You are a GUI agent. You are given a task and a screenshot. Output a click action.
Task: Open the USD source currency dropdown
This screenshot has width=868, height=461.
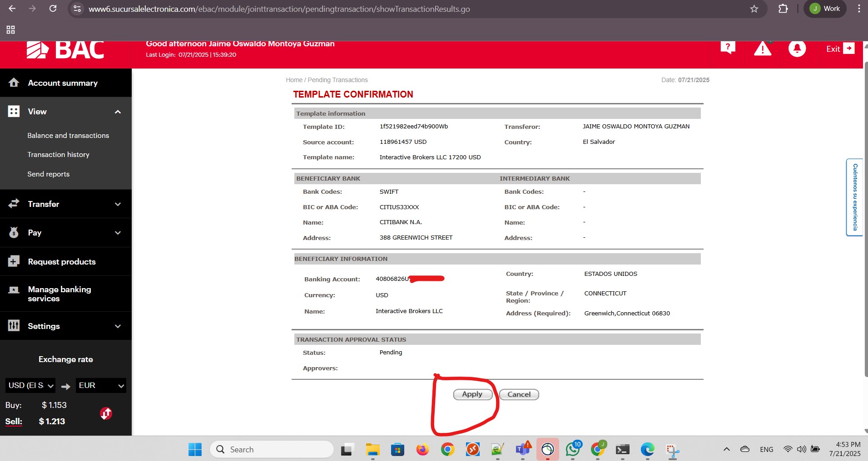(30, 386)
